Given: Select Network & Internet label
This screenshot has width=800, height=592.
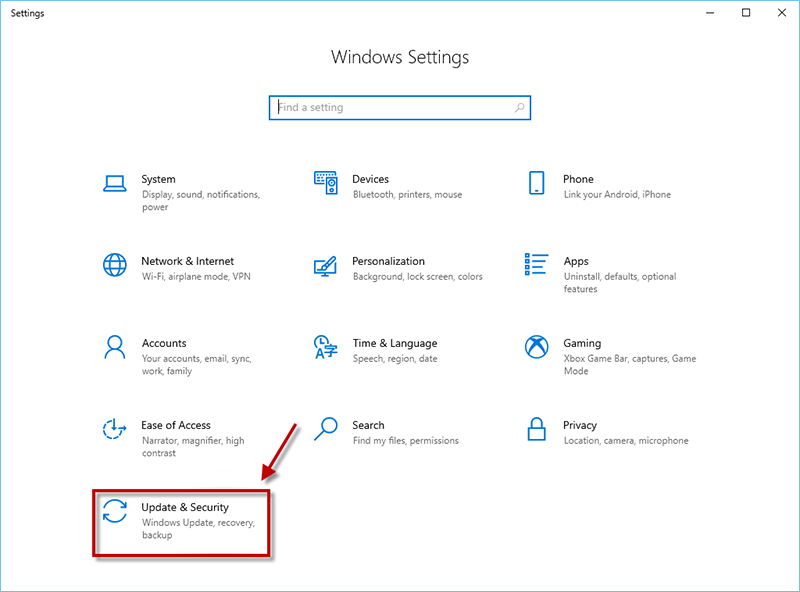Looking at the screenshot, I should coord(187,261).
